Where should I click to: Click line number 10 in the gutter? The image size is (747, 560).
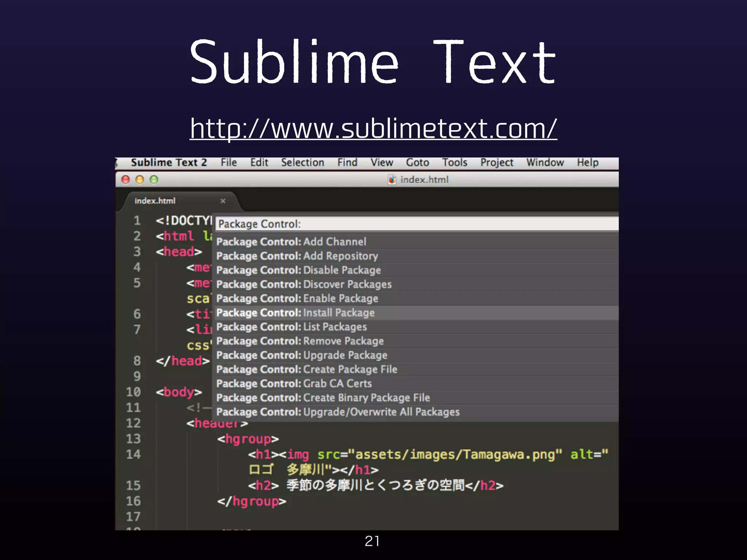click(133, 392)
